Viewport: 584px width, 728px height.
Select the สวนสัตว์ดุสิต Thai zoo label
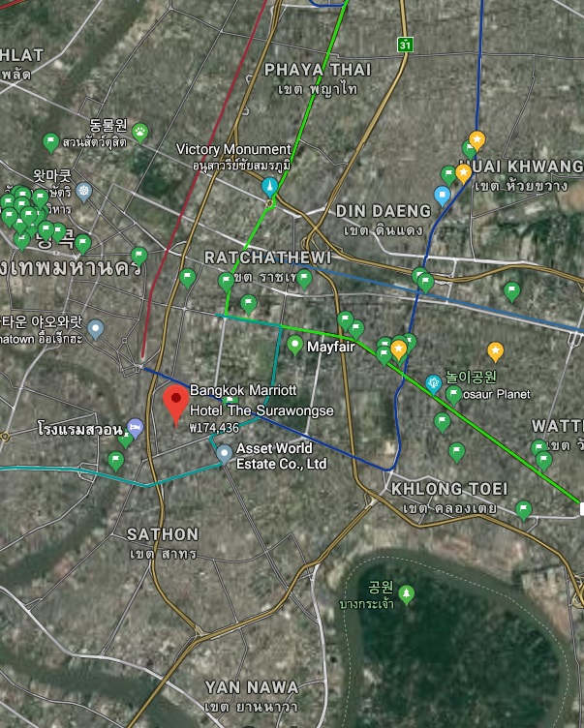click(x=94, y=142)
